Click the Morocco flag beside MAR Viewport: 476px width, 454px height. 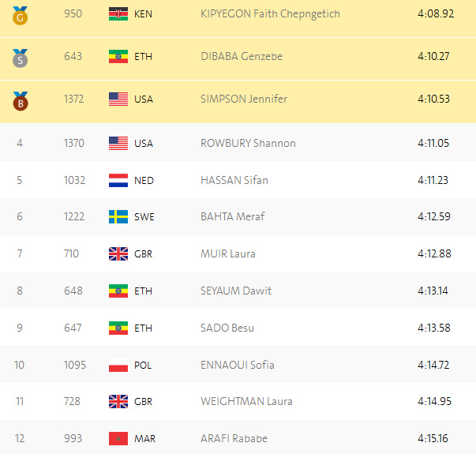click(118, 438)
